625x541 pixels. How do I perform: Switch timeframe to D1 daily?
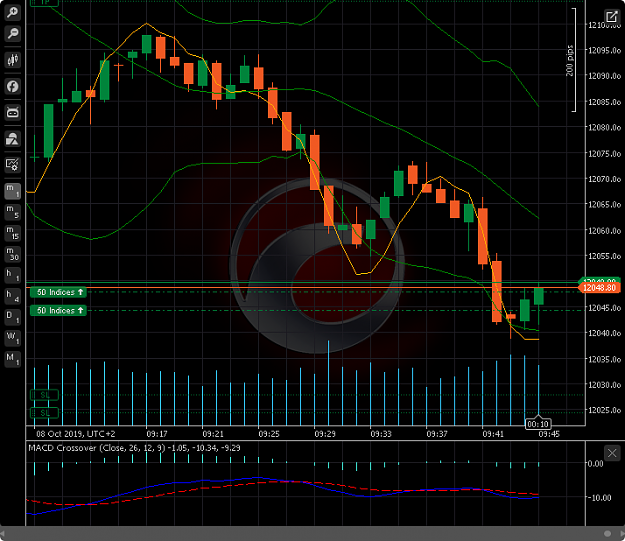[12, 318]
